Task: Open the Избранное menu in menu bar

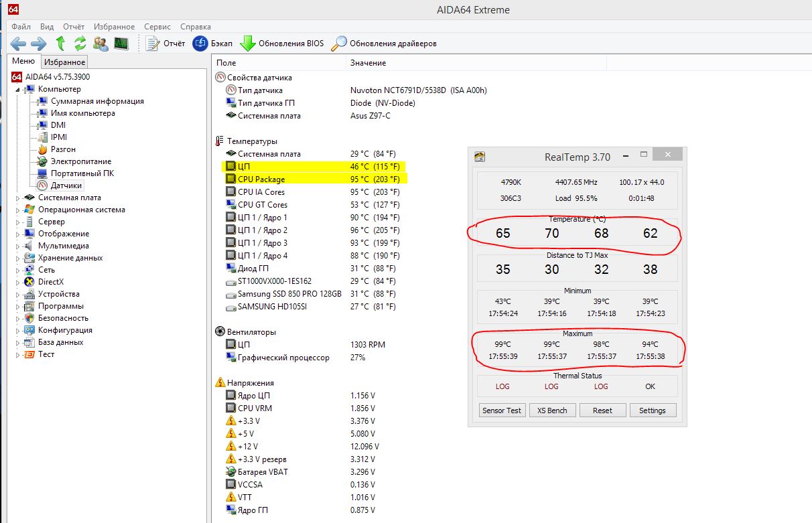Action: pyautogui.click(x=115, y=27)
